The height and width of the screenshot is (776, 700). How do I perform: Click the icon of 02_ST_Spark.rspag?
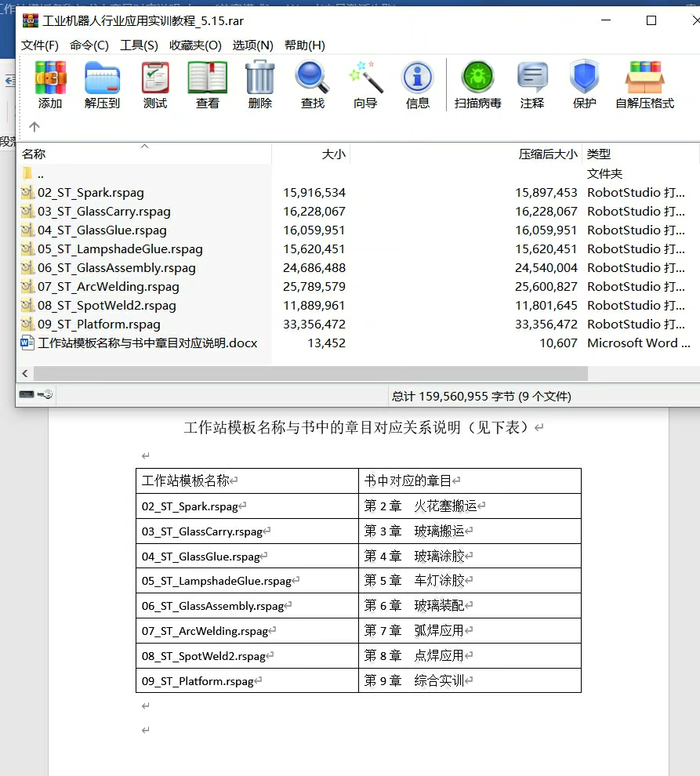pyautogui.click(x=27, y=192)
